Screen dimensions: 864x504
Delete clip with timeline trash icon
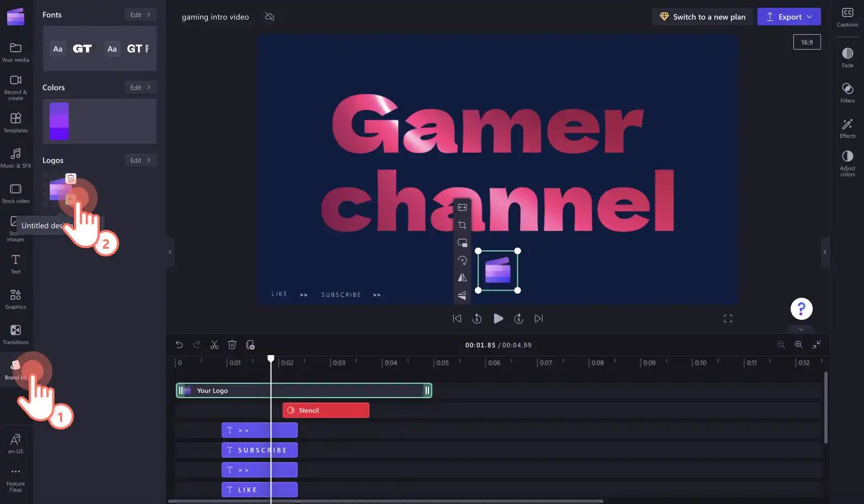click(x=232, y=345)
